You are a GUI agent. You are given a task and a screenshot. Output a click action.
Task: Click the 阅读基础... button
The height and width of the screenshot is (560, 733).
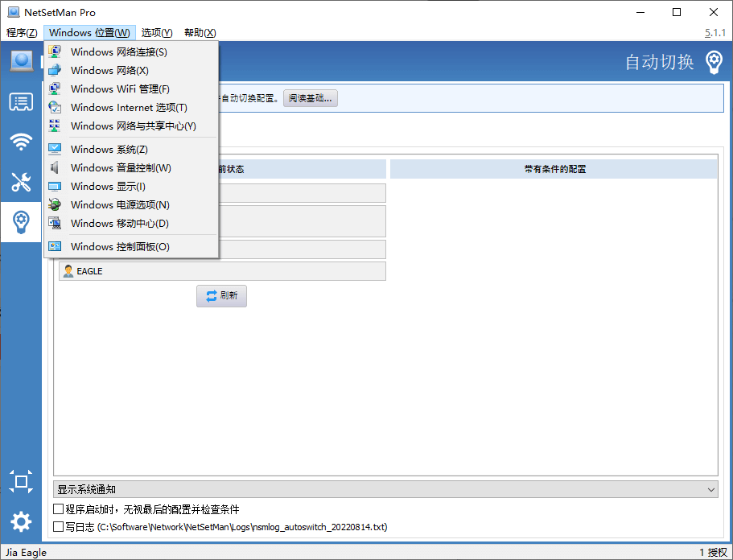[x=311, y=98]
